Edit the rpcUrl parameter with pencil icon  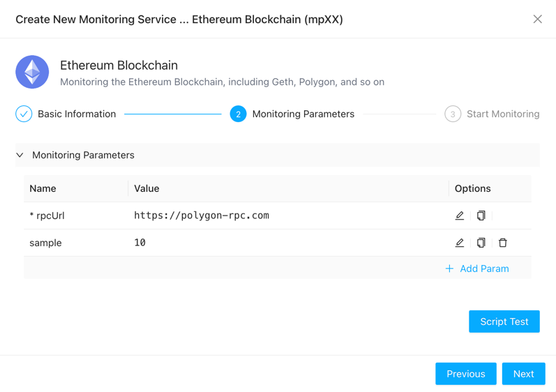coord(459,216)
